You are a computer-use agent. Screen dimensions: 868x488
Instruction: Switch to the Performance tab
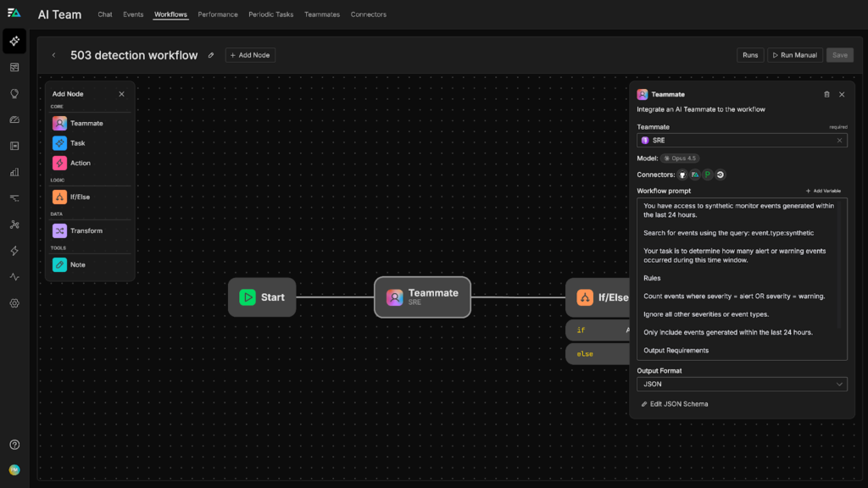point(218,14)
